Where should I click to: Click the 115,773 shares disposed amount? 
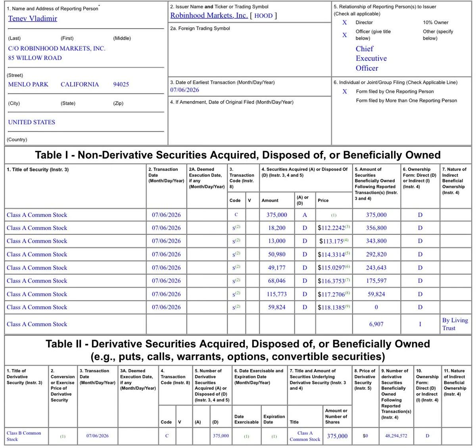pyautogui.click(x=276, y=294)
